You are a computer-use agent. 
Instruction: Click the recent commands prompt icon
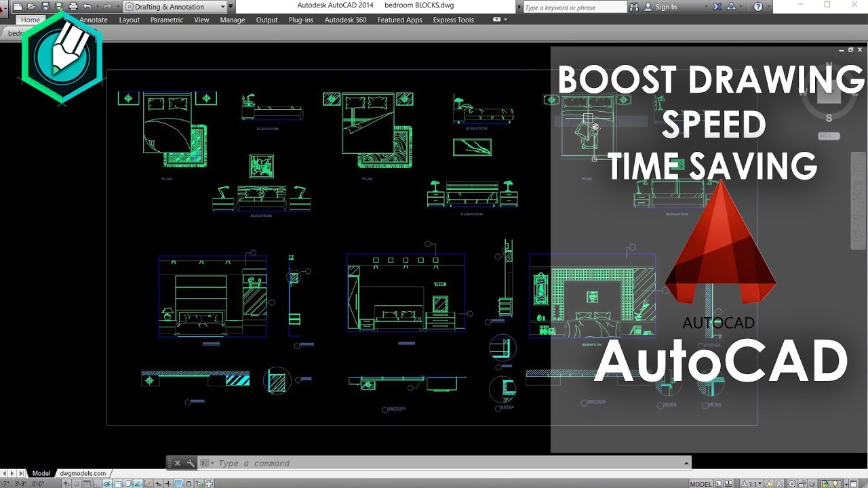(x=204, y=463)
